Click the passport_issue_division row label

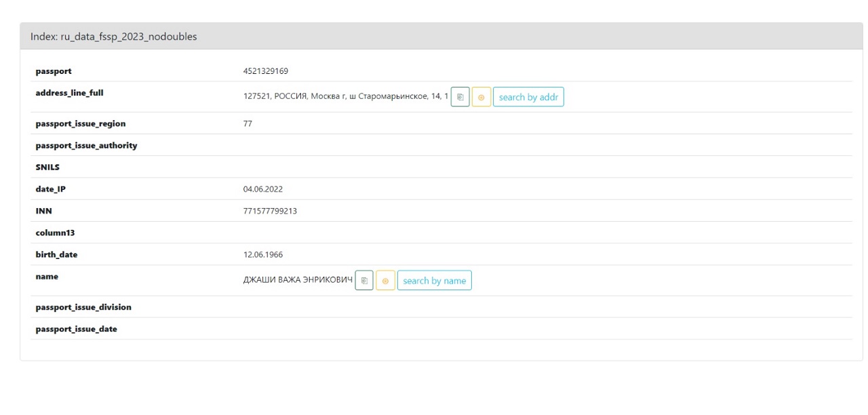[83, 307]
